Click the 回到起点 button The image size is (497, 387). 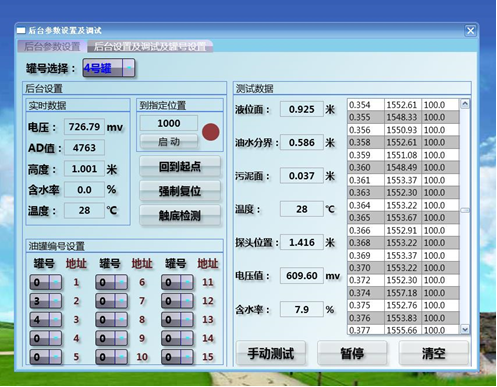pyautogui.click(x=180, y=166)
